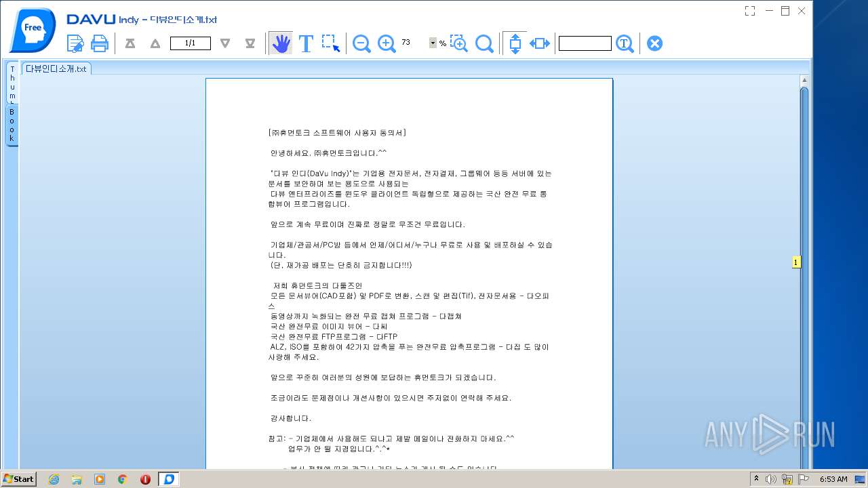The height and width of the screenshot is (488, 868).
Task: Click the network tray icon
Action: pyautogui.click(x=787, y=479)
